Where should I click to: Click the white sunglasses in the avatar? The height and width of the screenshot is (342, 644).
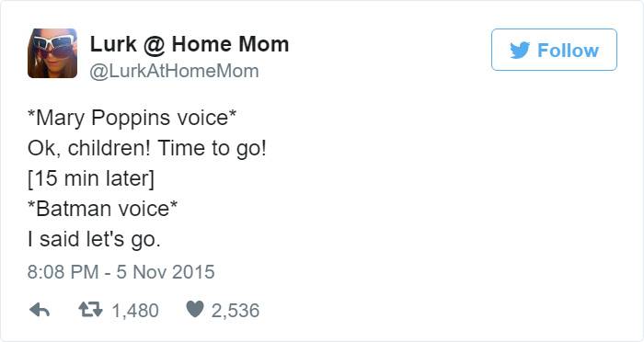pos(54,42)
